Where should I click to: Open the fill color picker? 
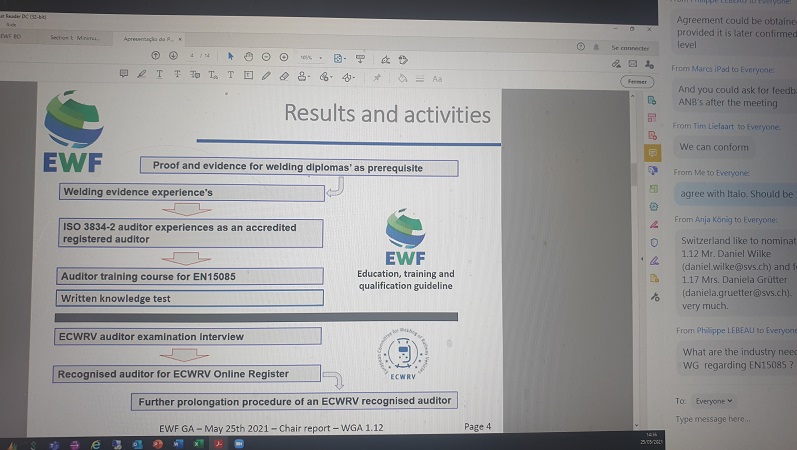(402, 78)
